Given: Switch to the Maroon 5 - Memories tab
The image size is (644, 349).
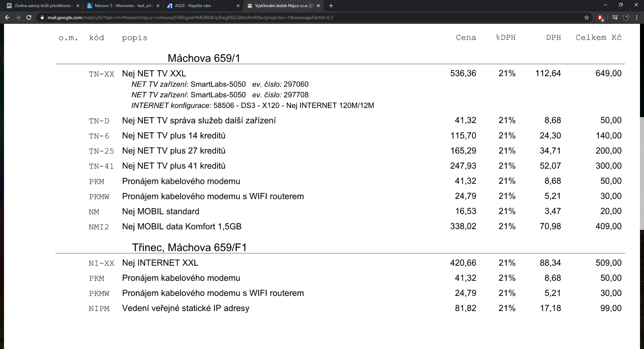Looking at the screenshot, I should pyautogui.click(x=121, y=6).
